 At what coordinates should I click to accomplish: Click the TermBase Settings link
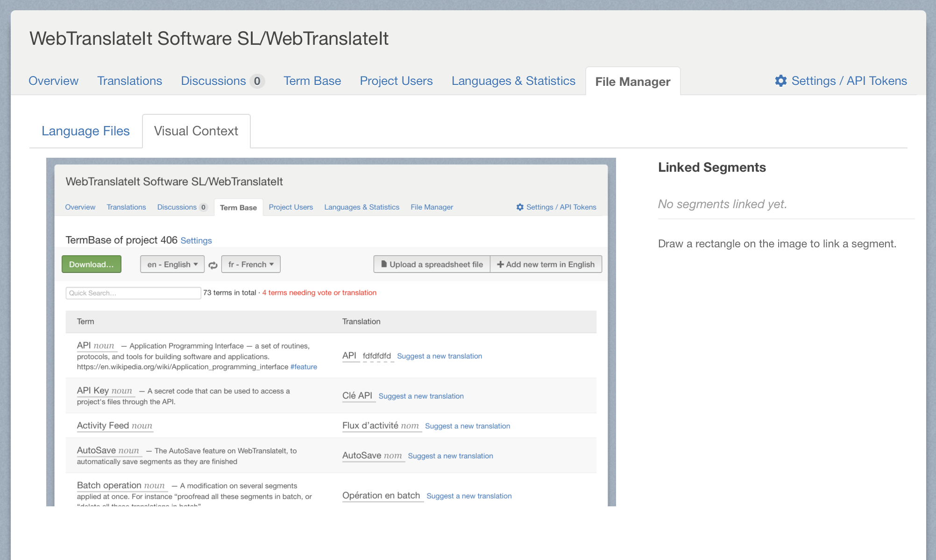pyautogui.click(x=196, y=241)
